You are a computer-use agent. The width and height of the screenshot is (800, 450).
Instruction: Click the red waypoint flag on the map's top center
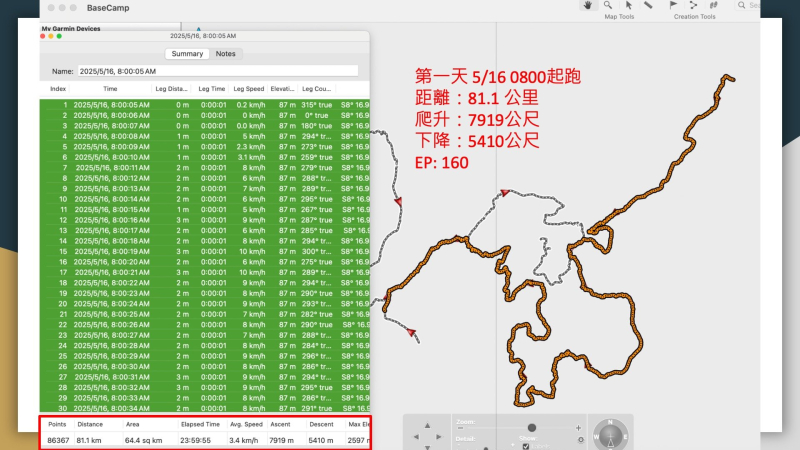tap(505, 193)
